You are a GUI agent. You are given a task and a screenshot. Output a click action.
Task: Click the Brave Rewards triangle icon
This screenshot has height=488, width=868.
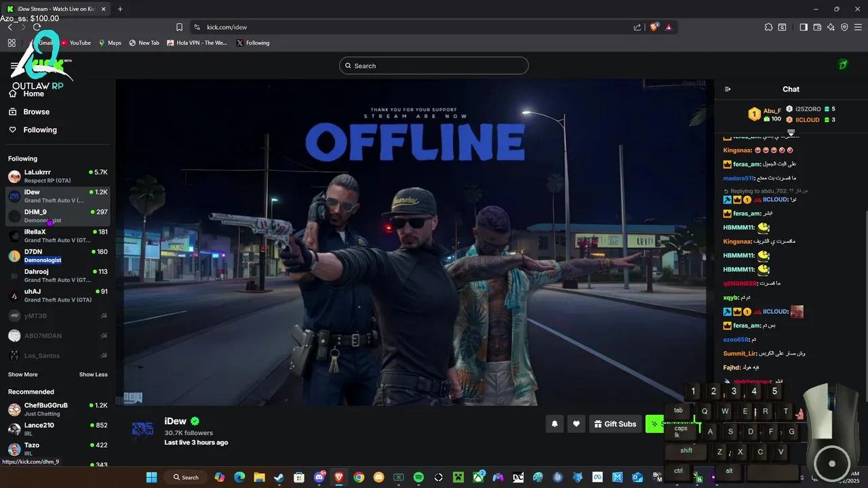pyautogui.click(x=669, y=27)
